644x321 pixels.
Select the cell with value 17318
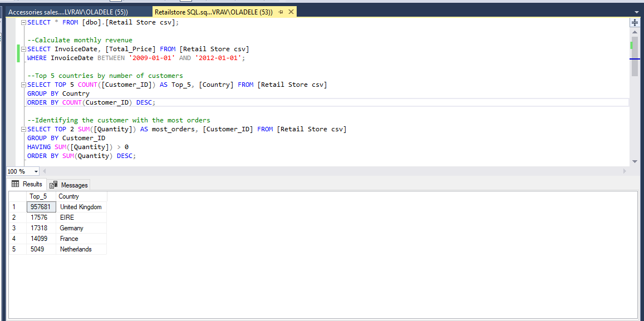(x=41, y=228)
